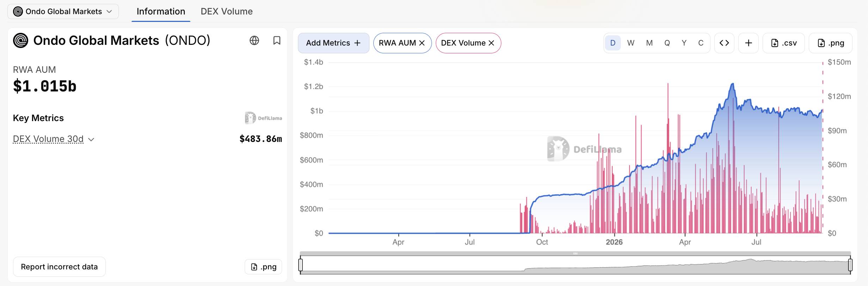The width and height of the screenshot is (868, 286).
Task: Open Ondo Global Markets protocol dropdown
Action: coord(63,11)
